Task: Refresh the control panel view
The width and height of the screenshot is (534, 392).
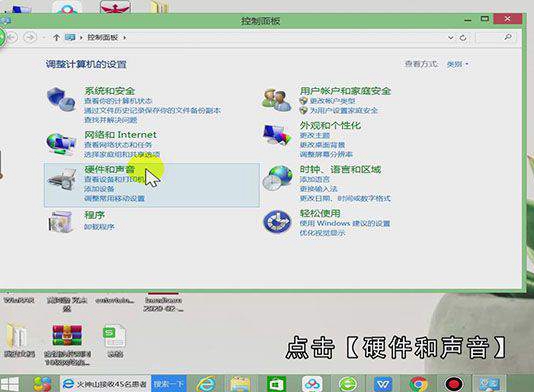Action: point(463,38)
